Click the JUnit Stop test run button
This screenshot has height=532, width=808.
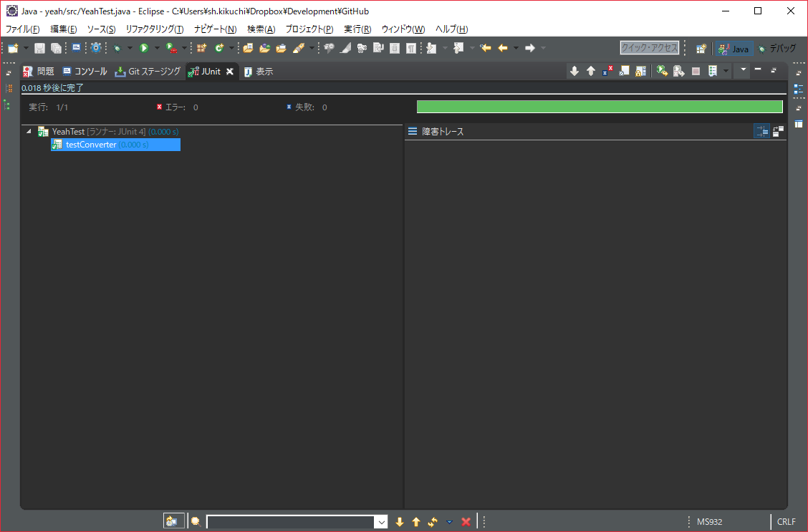click(696, 71)
